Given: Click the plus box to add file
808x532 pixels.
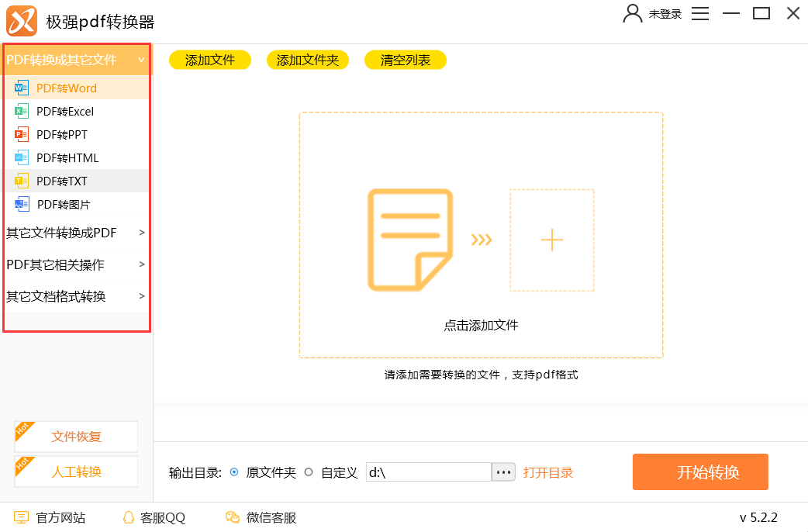Looking at the screenshot, I should tap(551, 240).
